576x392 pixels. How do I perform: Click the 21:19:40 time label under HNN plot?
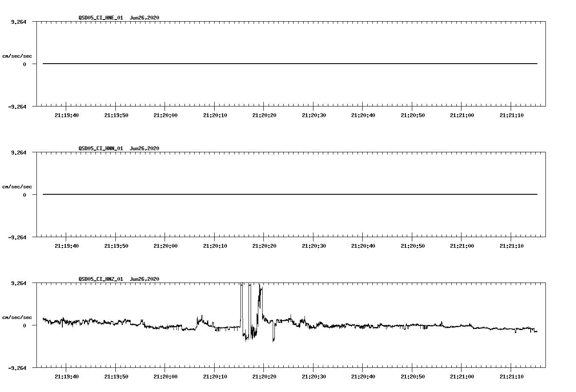[67, 246]
